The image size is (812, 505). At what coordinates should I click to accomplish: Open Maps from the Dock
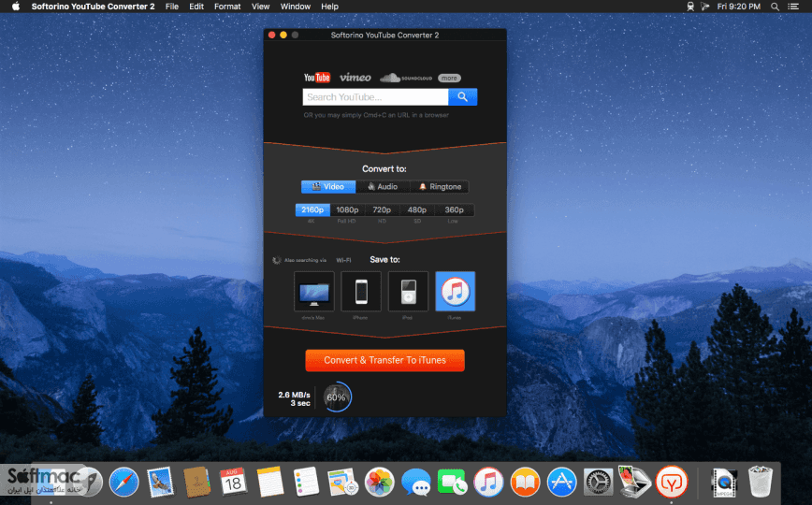(342, 483)
